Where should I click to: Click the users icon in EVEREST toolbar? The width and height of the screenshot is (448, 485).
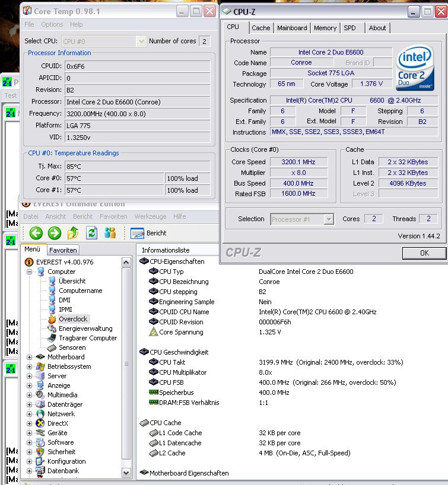(110, 233)
